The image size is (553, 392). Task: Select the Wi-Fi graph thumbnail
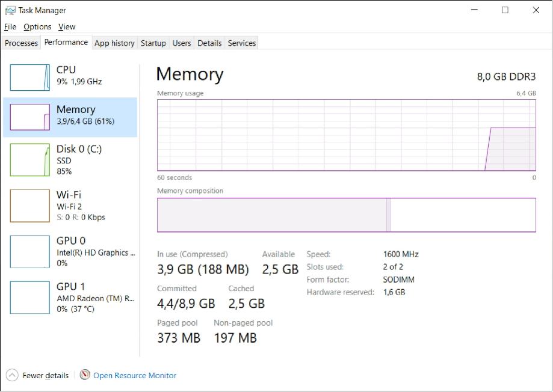30,206
